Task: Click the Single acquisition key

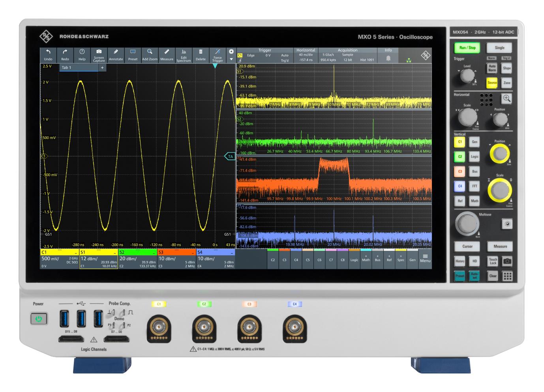Action: [x=499, y=48]
